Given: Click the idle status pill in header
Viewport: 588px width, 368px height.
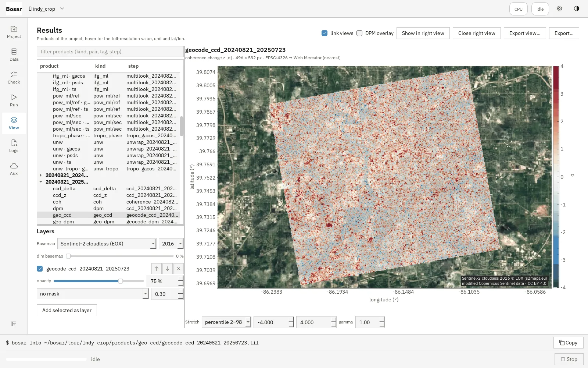Looking at the screenshot, I should [x=540, y=9].
